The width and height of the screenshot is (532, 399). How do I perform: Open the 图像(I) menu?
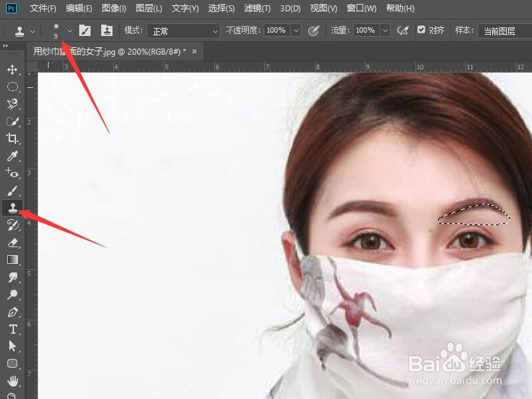pyautogui.click(x=114, y=9)
